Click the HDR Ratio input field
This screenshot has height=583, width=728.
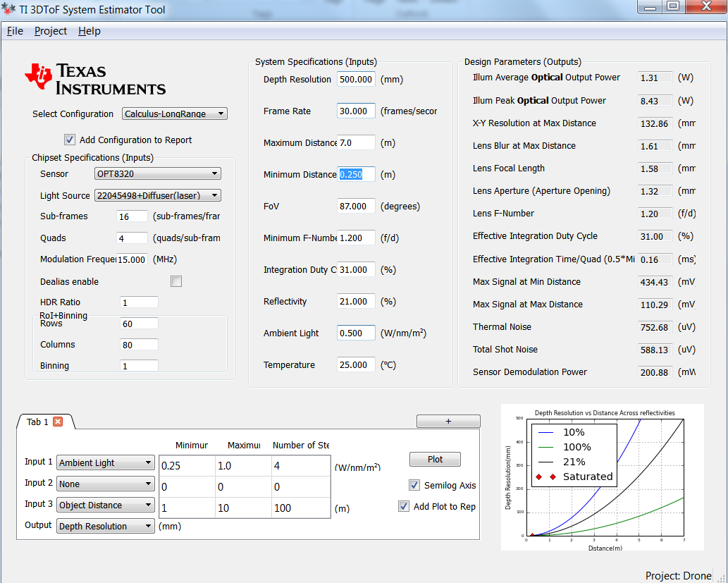pyautogui.click(x=139, y=302)
